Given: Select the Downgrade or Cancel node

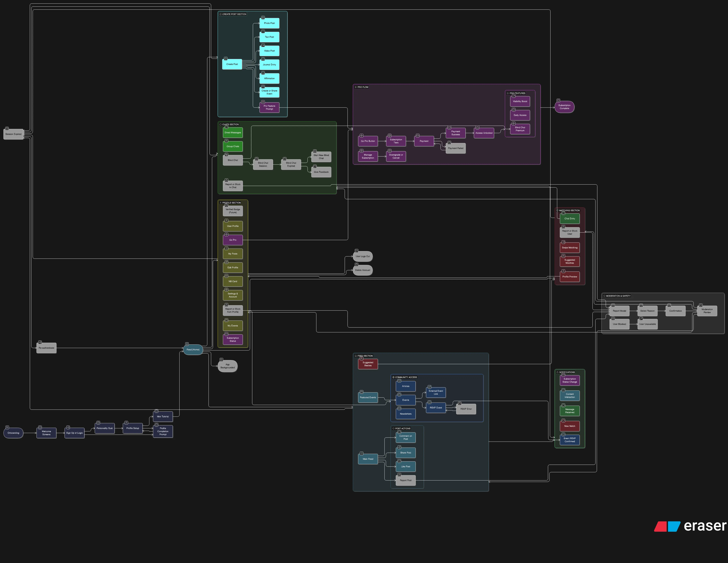Looking at the screenshot, I should [x=396, y=156].
